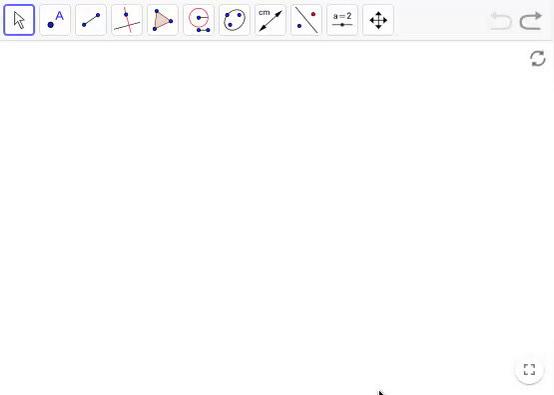Select the a=2 Slider tool

(x=342, y=20)
